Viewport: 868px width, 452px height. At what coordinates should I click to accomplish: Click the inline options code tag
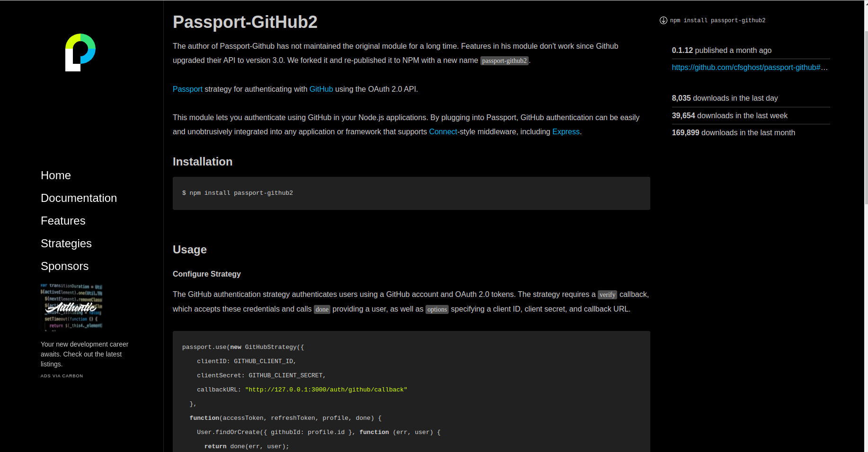point(437,309)
